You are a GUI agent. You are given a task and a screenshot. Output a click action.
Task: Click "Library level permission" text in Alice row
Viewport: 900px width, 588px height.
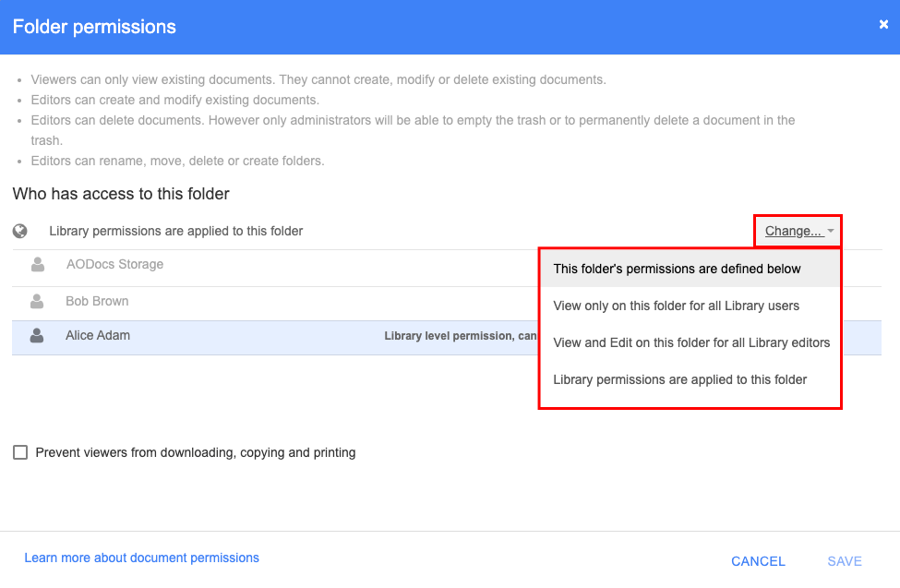tap(448, 336)
